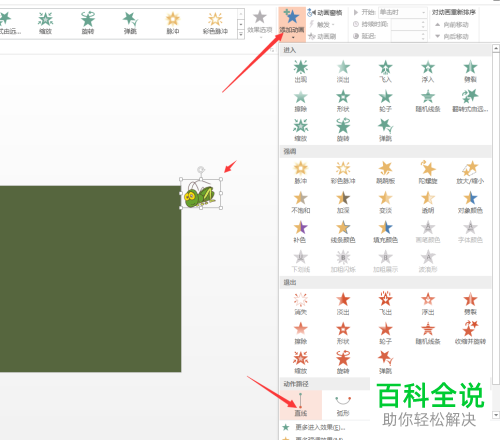Choose Appear (出现) entrance effect

(x=300, y=71)
